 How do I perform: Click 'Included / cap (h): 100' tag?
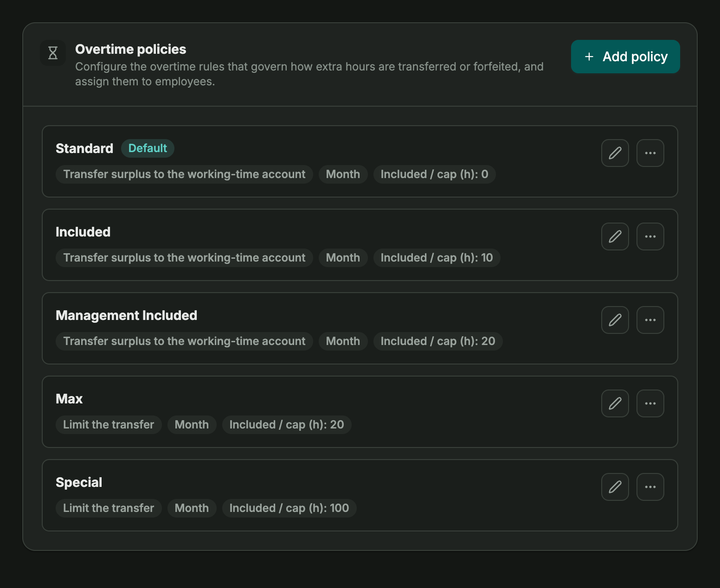pos(289,508)
